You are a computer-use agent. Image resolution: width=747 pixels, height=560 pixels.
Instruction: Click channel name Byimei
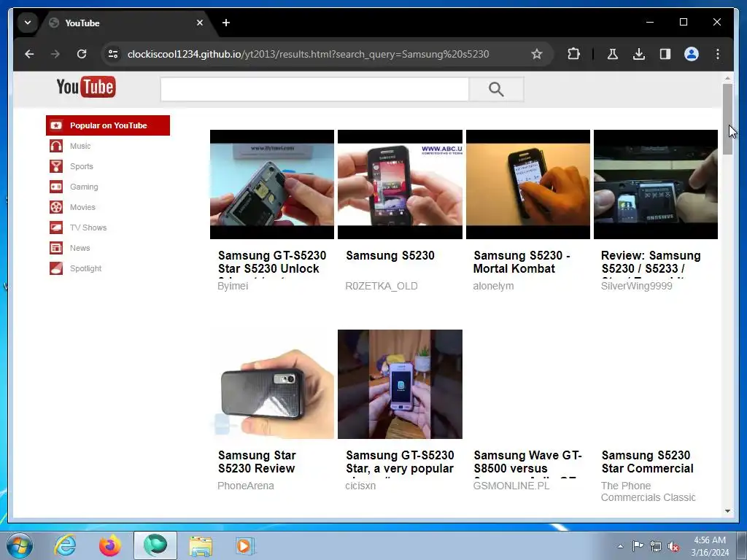[x=233, y=286]
